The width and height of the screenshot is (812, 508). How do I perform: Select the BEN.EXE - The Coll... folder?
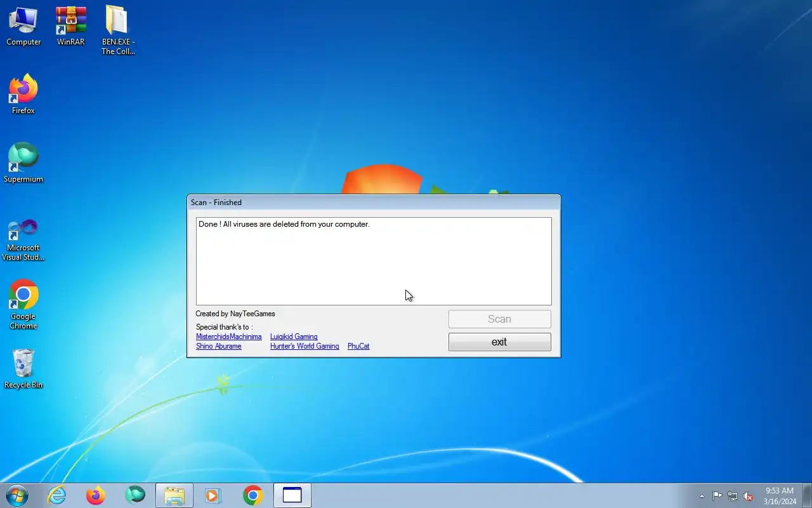(118, 30)
